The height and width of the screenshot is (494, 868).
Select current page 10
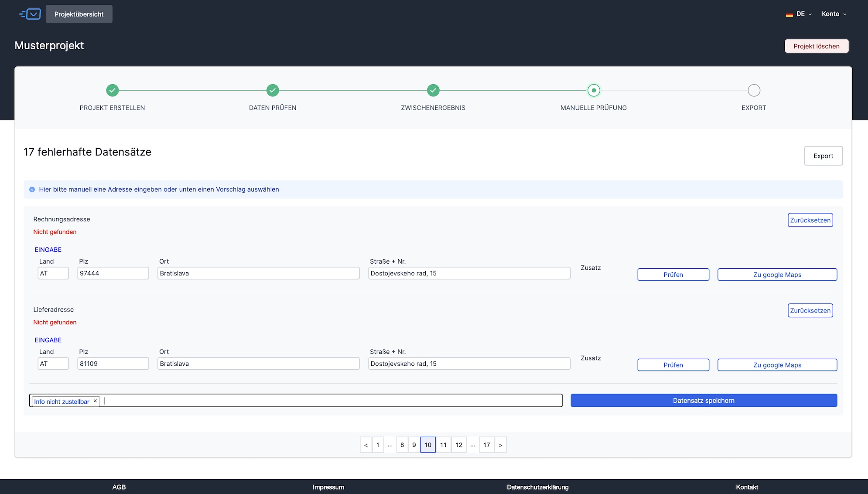click(x=428, y=445)
